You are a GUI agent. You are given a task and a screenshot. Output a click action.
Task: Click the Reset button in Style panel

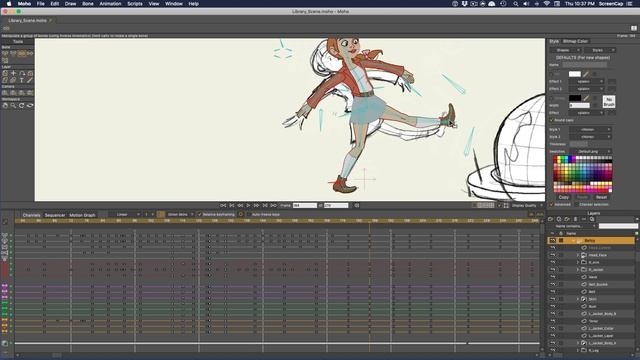click(x=601, y=197)
